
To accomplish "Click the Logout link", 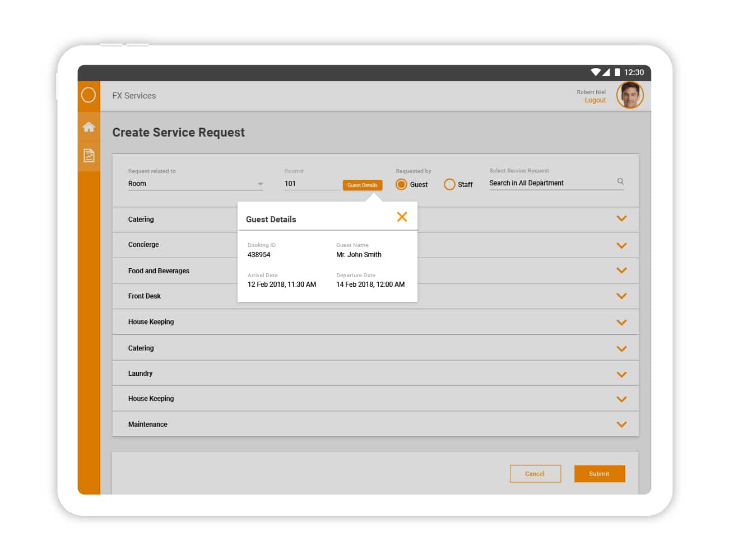I will click(x=595, y=100).
